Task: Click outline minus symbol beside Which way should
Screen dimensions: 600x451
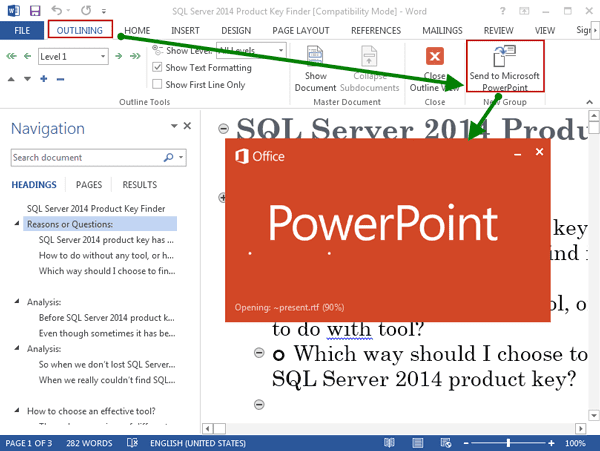Action: click(259, 352)
